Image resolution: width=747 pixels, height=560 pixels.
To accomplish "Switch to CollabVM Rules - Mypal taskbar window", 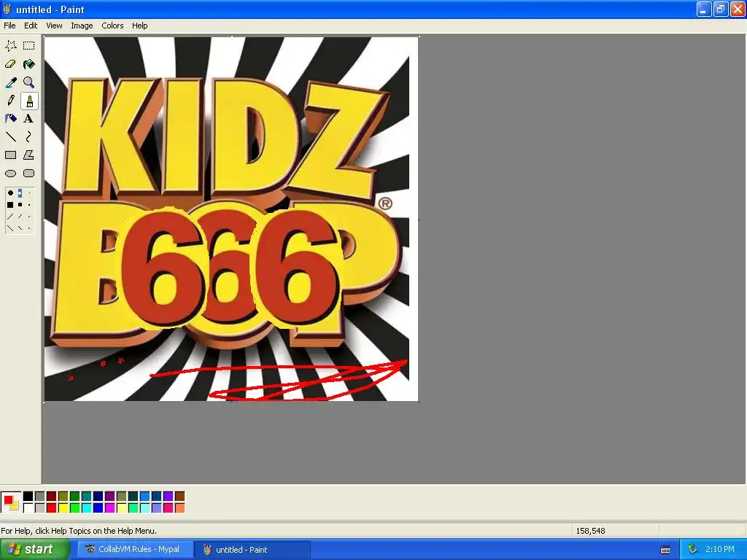I will (134, 550).
